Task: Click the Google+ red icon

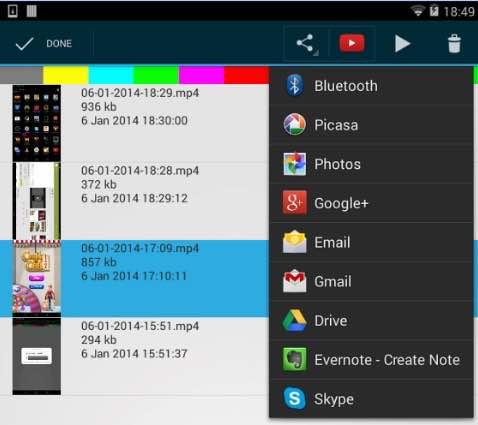Action: point(294,203)
